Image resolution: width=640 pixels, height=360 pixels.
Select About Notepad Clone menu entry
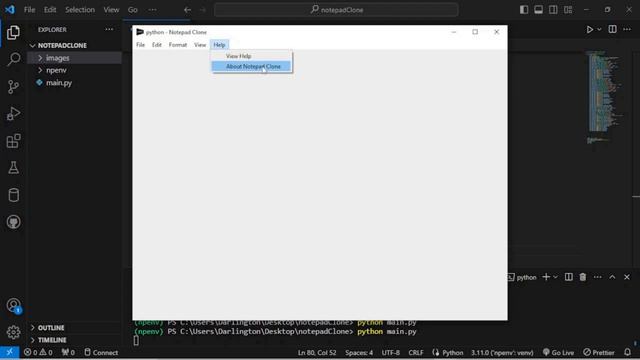coord(251,66)
